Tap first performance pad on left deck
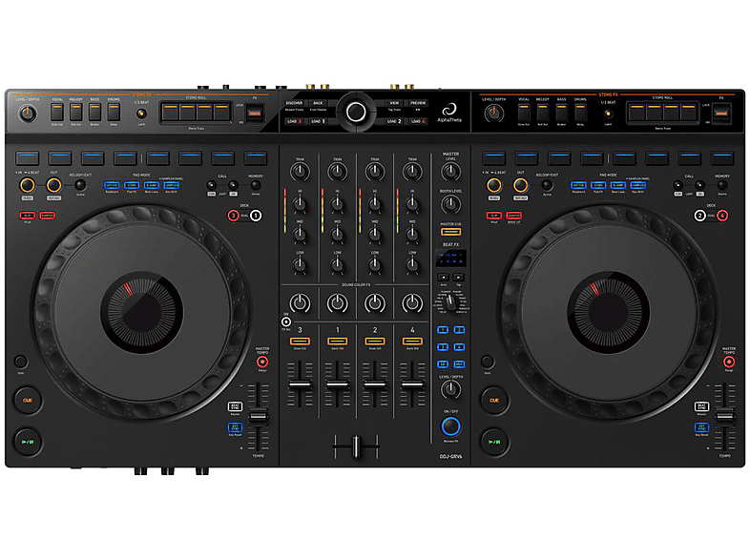This screenshot has width=750, height=560. pyautogui.click(x=28, y=157)
